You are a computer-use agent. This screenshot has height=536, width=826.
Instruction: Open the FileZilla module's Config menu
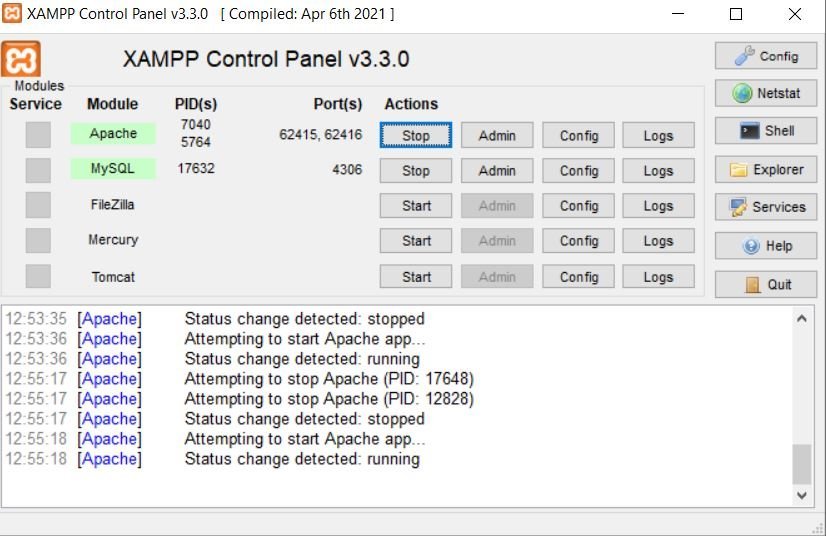[578, 206]
